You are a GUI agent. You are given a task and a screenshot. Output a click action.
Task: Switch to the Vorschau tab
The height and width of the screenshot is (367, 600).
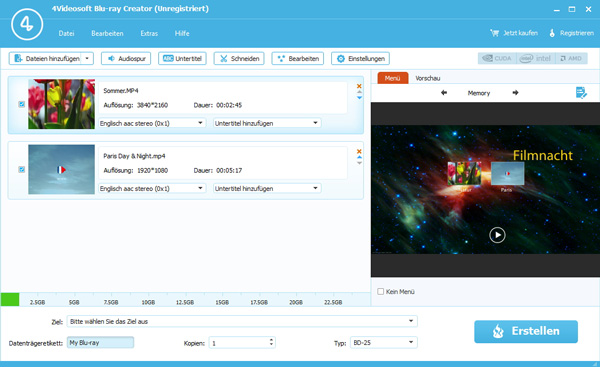pyautogui.click(x=427, y=78)
